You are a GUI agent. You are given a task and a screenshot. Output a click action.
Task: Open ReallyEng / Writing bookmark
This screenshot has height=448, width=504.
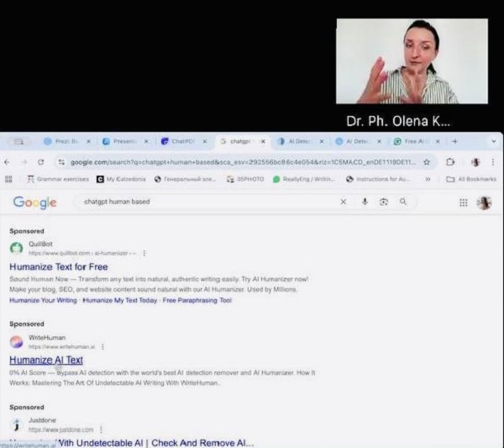coord(304,179)
